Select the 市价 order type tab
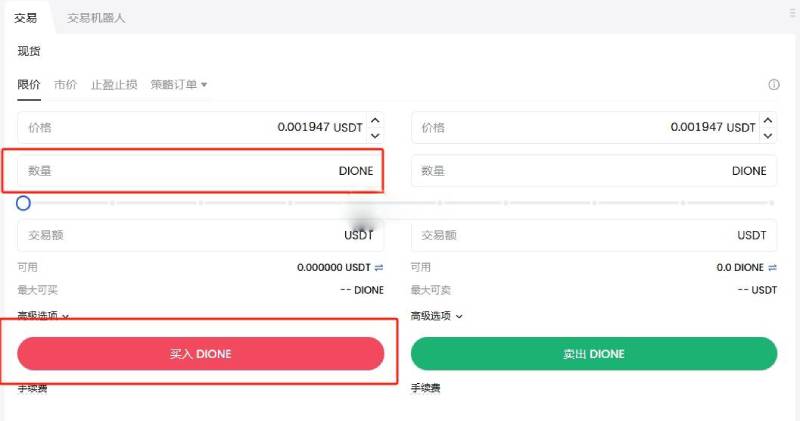 coord(65,85)
